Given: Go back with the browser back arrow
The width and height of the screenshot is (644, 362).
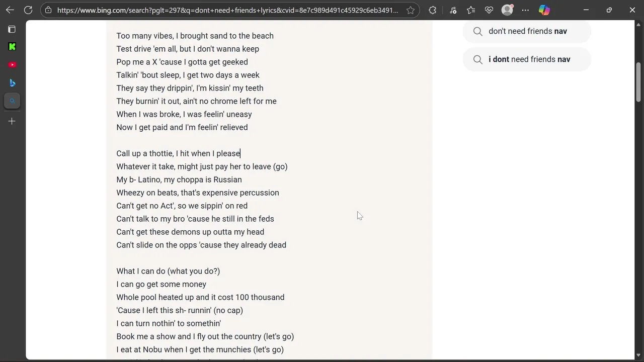Looking at the screenshot, I should pyautogui.click(x=10, y=10).
